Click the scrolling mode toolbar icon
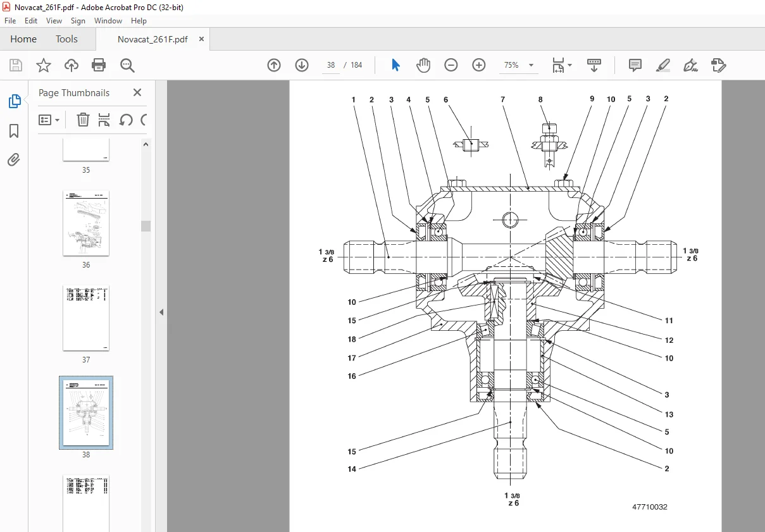 coord(594,65)
